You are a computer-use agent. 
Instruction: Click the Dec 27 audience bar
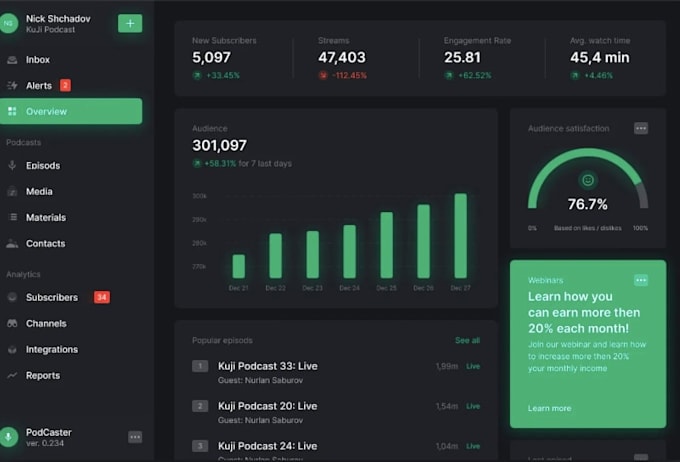[x=461, y=236]
